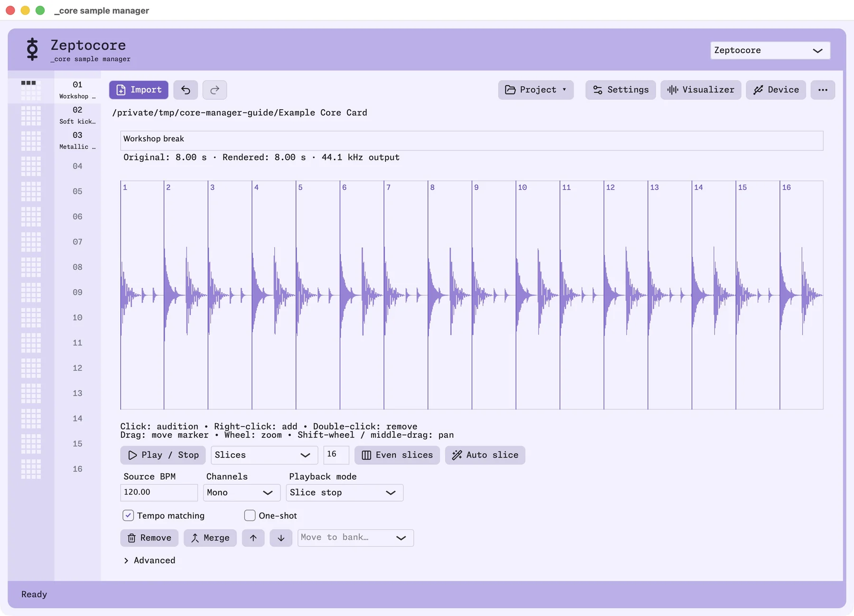Viewport: 854px width, 616px height.
Task: Open the Project dropdown menu
Action: coord(536,90)
